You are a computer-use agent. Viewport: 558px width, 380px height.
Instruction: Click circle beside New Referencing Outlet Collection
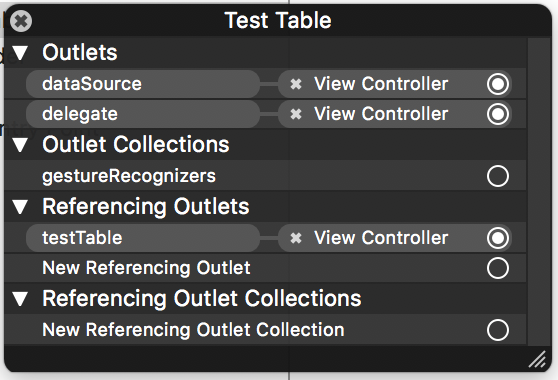[x=498, y=330]
